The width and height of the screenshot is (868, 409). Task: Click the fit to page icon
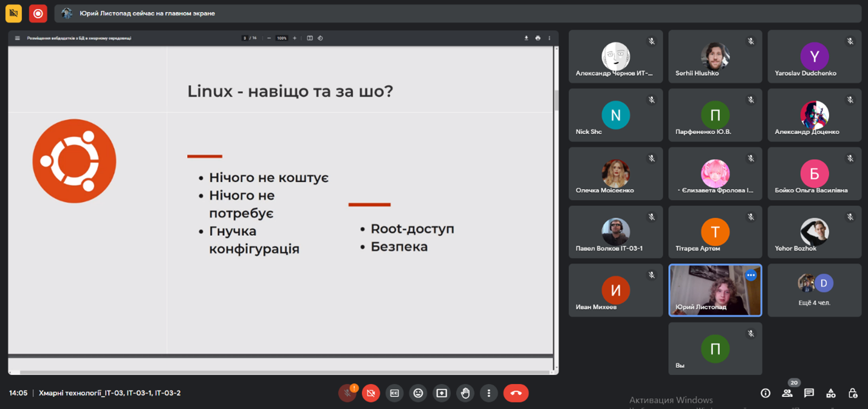tap(310, 38)
